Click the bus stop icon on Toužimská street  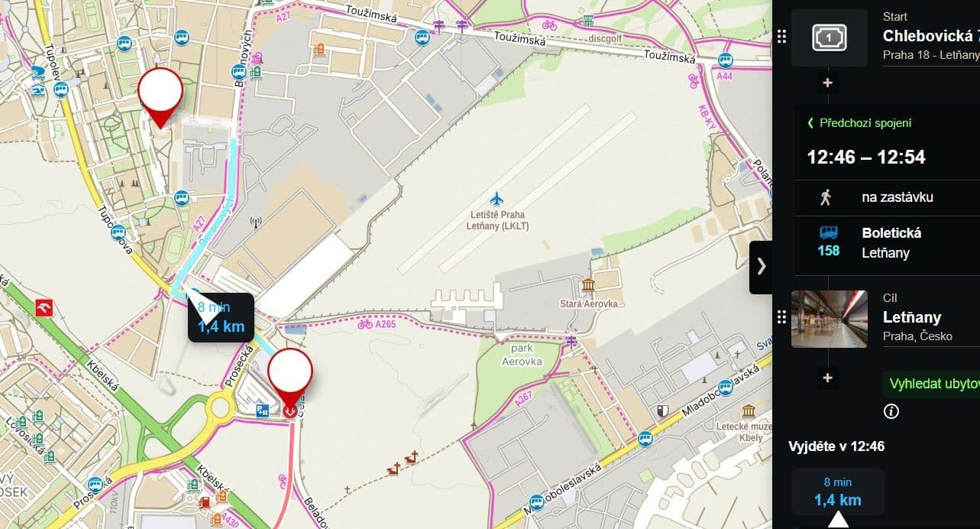(x=422, y=37)
